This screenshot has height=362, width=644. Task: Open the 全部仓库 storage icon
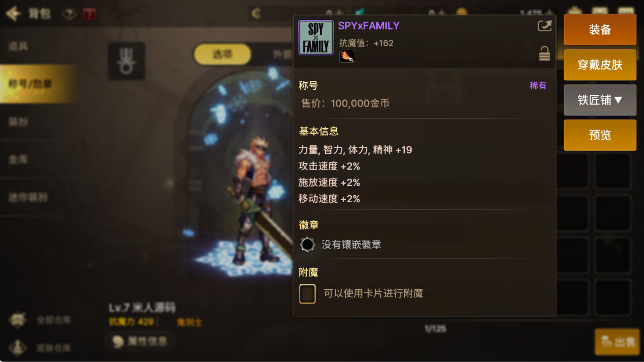click(x=18, y=320)
